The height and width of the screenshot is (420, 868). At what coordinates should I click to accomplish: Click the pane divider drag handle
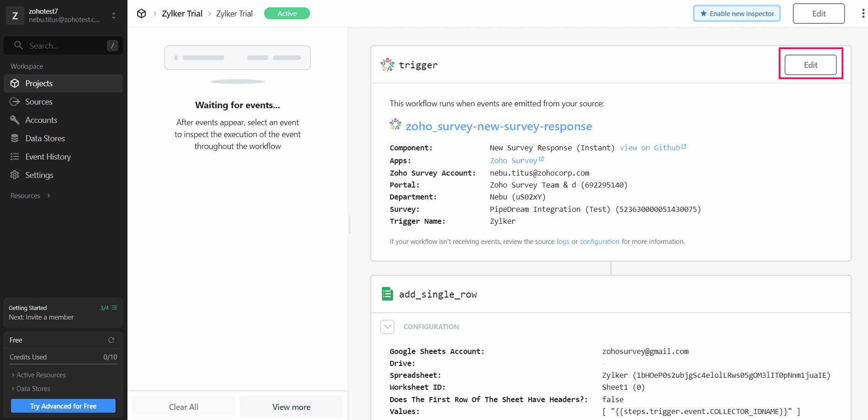coord(350,225)
